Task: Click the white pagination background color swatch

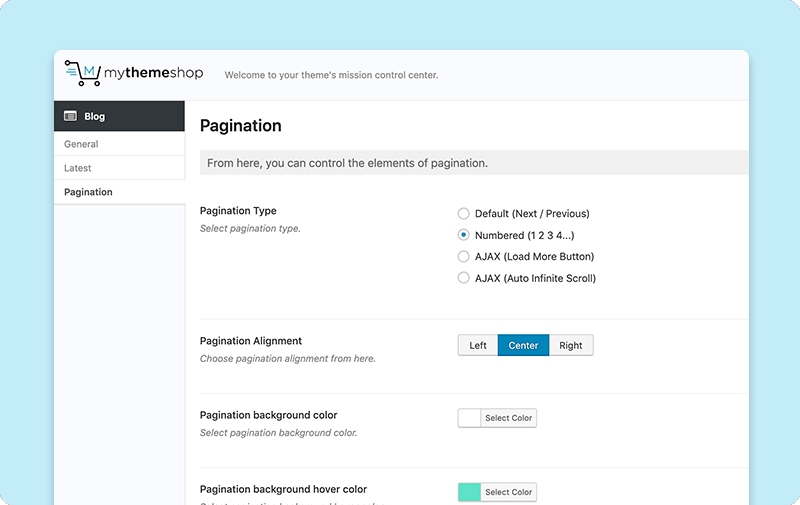Action: click(469, 418)
